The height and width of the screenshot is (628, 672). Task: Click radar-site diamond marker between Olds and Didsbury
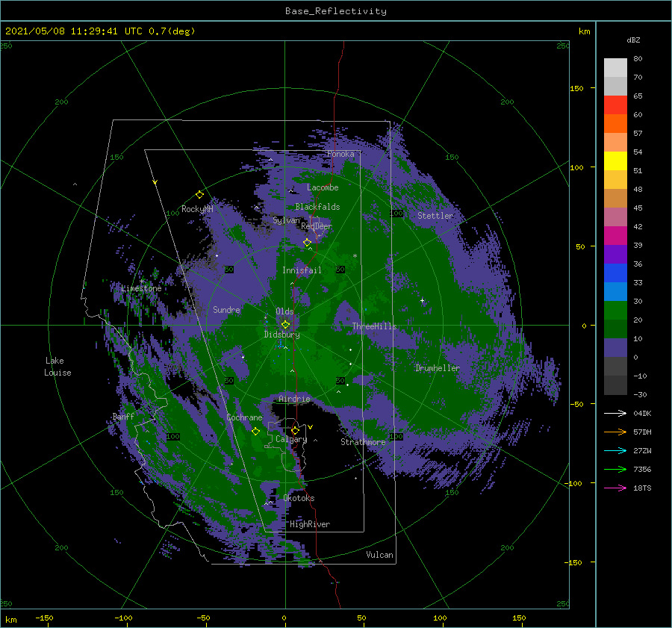pos(285,325)
